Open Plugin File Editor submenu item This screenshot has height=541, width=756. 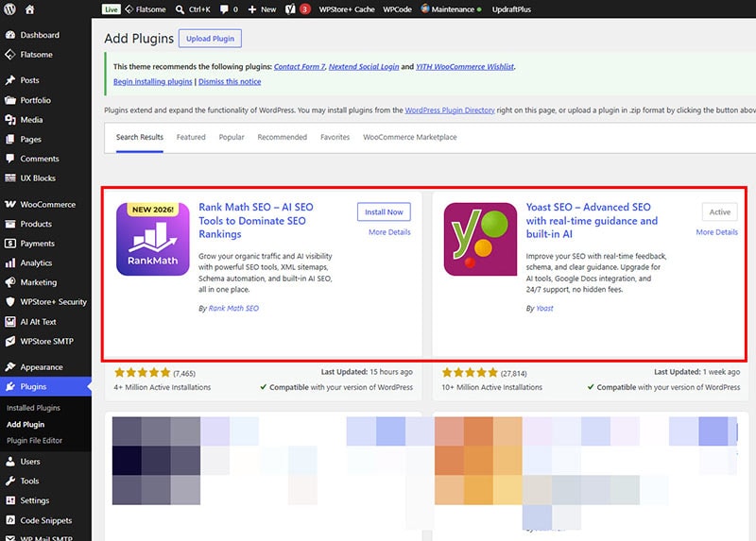(x=34, y=440)
